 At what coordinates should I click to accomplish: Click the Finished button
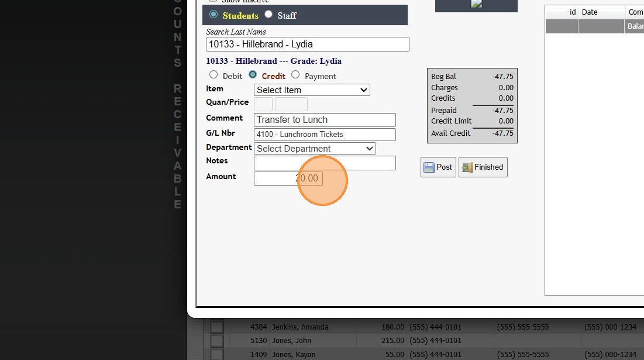click(x=483, y=167)
